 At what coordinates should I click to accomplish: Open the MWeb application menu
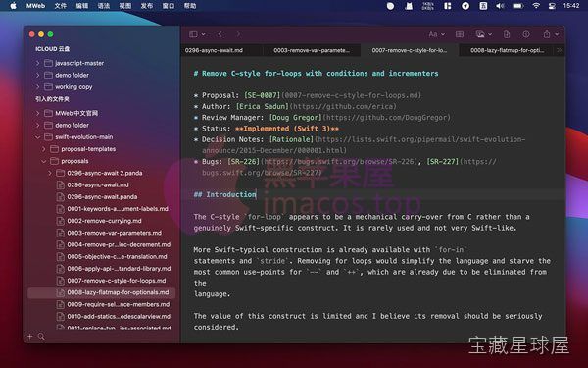coord(35,6)
